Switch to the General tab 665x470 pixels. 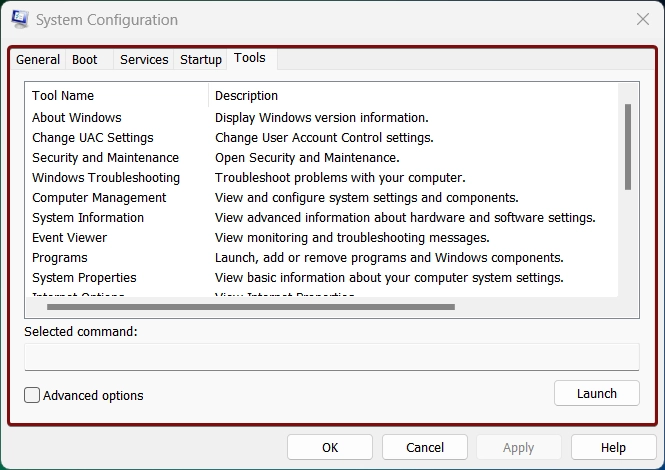[x=38, y=59]
